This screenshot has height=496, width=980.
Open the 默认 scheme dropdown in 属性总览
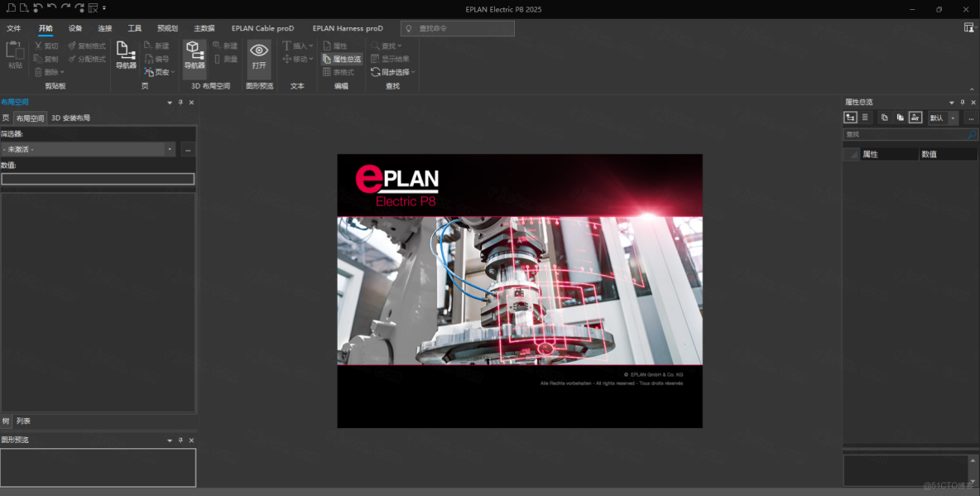pyautogui.click(x=953, y=118)
